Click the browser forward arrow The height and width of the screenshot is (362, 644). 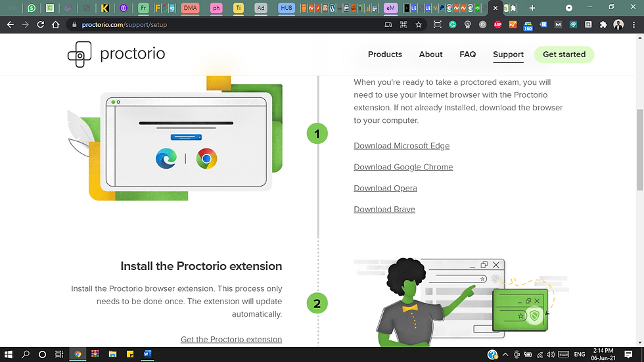pyautogui.click(x=26, y=24)
